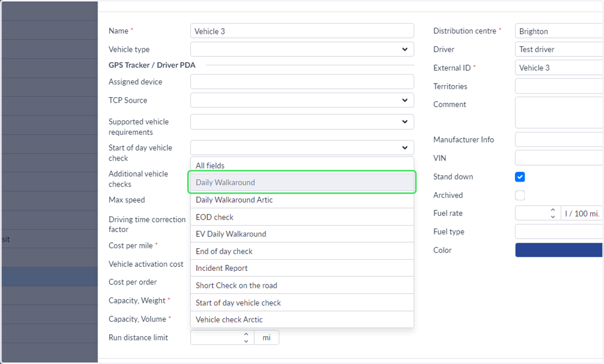The height and width of the screenshot is (364, 604).
Task: Click the Territories input field
Action: (559, 86)
